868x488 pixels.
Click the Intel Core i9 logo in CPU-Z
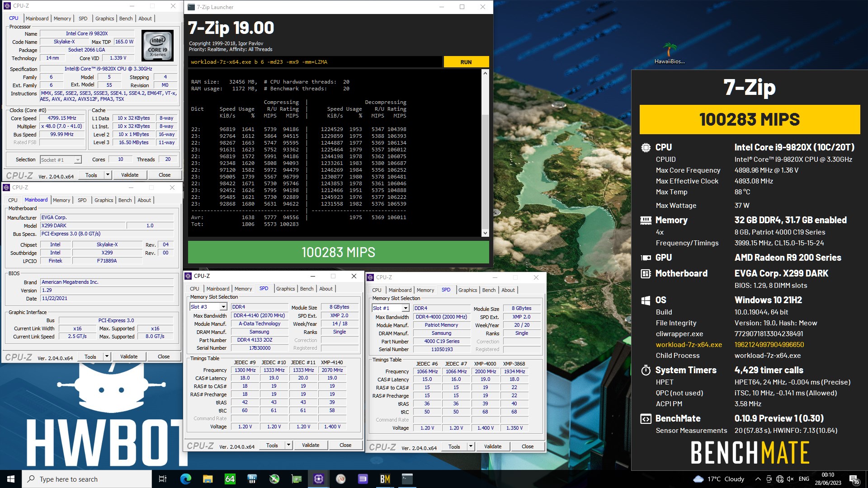pos(157,46)
